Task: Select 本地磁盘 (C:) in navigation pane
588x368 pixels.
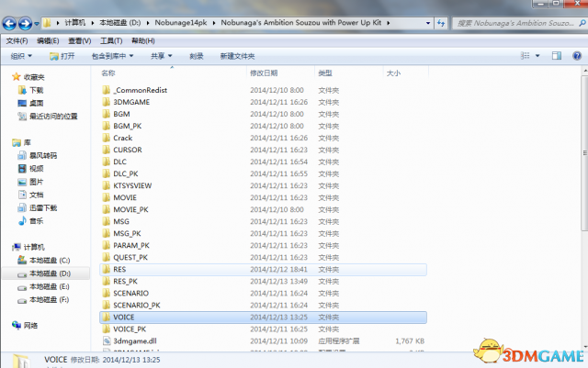Action: (x=50, y=261)
